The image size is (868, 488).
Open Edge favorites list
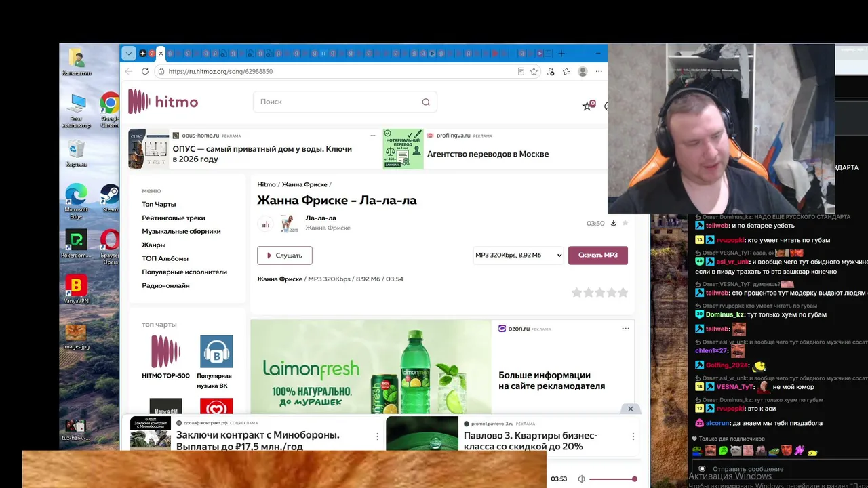[566, 71]
